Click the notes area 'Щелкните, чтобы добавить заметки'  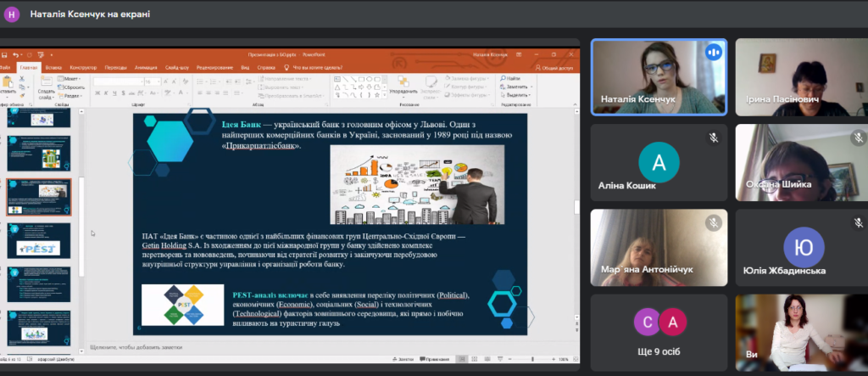point(136,347)
